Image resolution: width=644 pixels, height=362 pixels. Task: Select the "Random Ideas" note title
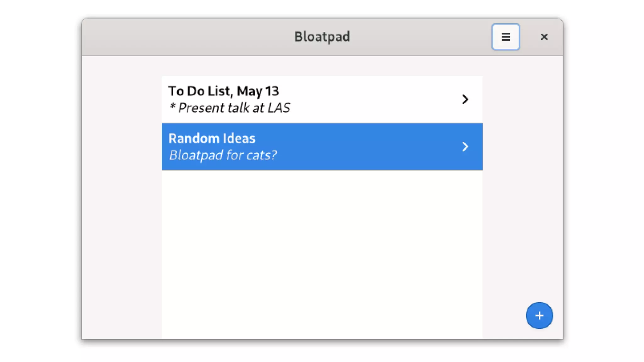point(212,138)
